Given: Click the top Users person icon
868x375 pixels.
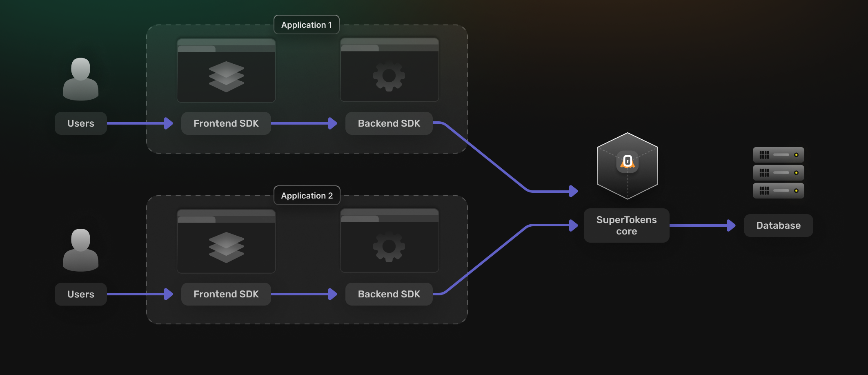Looking at the screenshot, I should tap(80, 78).
